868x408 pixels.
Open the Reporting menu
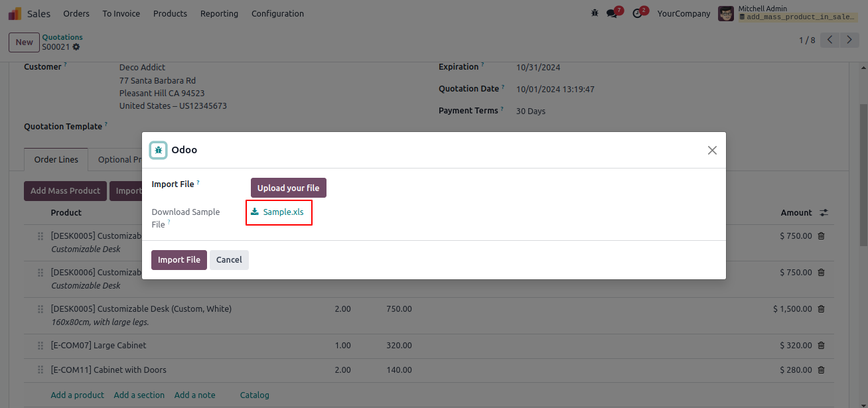(219, 13)
